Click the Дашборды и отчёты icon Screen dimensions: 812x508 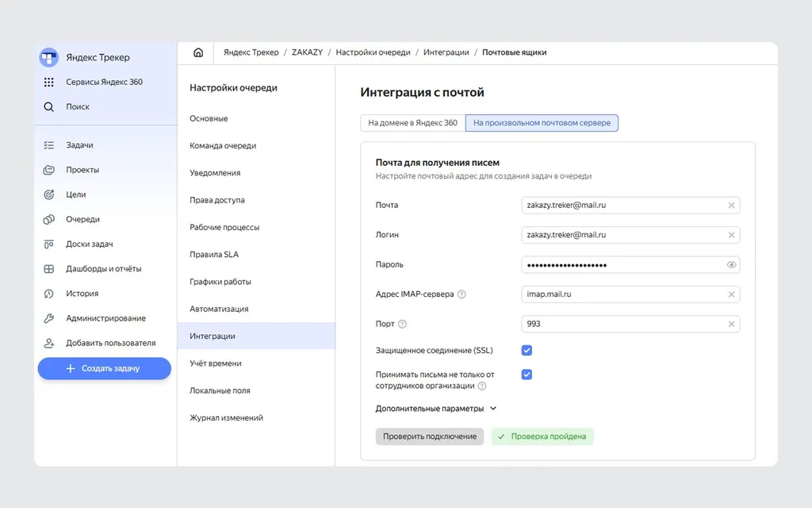click(48, 268)
